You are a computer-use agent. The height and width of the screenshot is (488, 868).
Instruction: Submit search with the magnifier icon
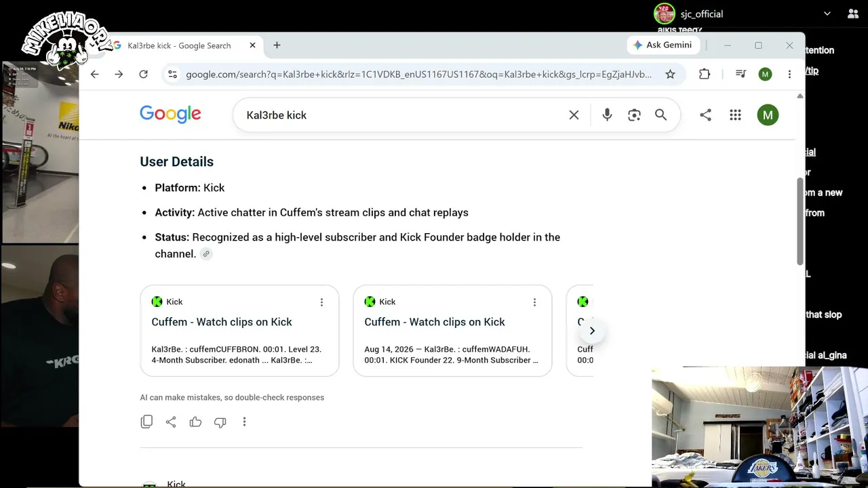click(x=660, y=115)
